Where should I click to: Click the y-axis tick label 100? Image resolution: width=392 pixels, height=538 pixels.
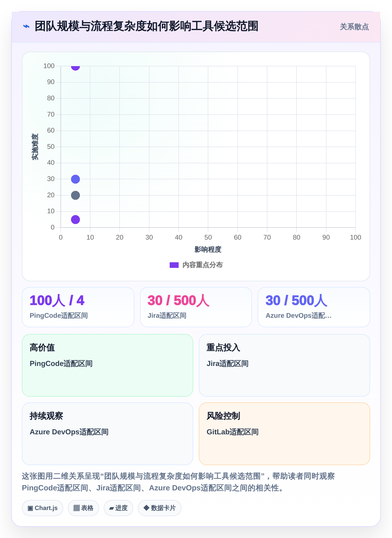coord(49,66)
